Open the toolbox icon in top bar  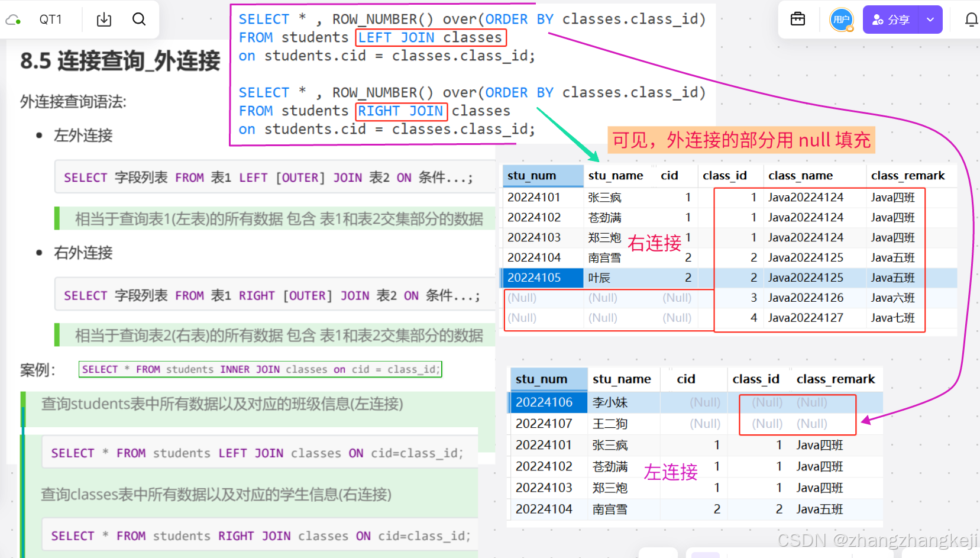[797, 18]
